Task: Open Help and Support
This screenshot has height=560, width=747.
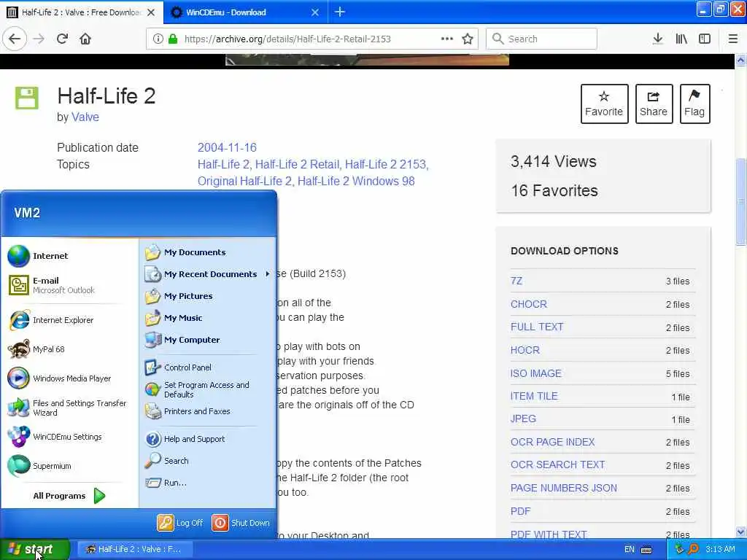Action: 208,439
